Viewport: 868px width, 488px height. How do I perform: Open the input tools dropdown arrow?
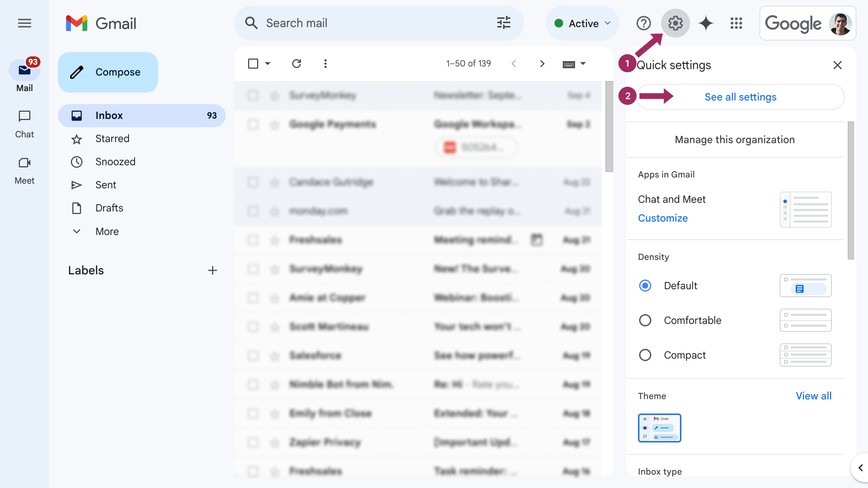(x=583, y=64)
